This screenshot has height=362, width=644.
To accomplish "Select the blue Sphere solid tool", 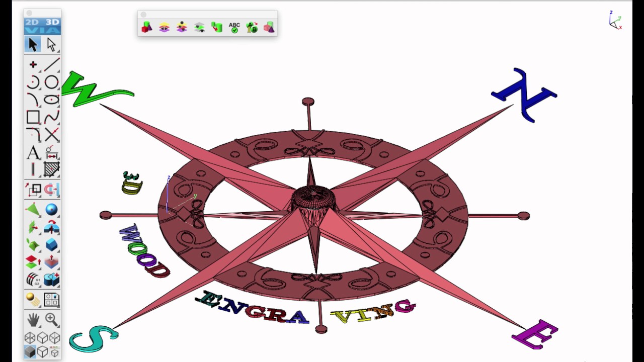I will click(x=51, y=210).
